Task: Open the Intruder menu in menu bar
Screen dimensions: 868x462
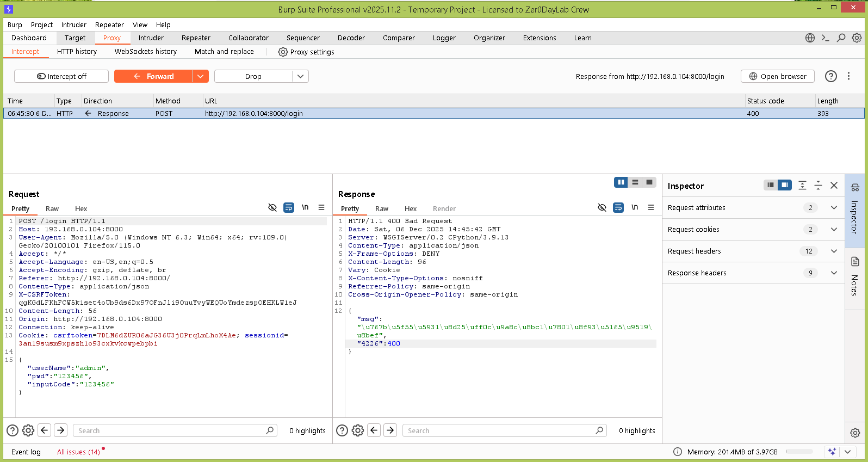Action: 74,24
